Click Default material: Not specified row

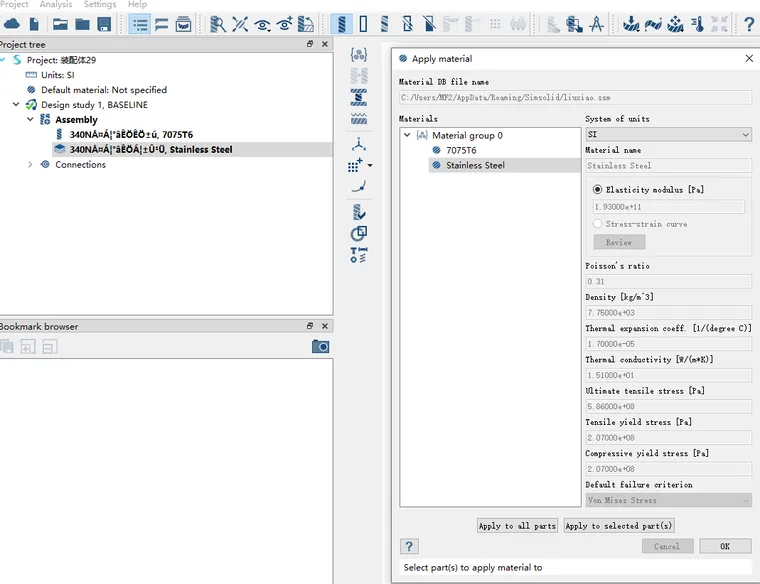[x=103, y=90]
